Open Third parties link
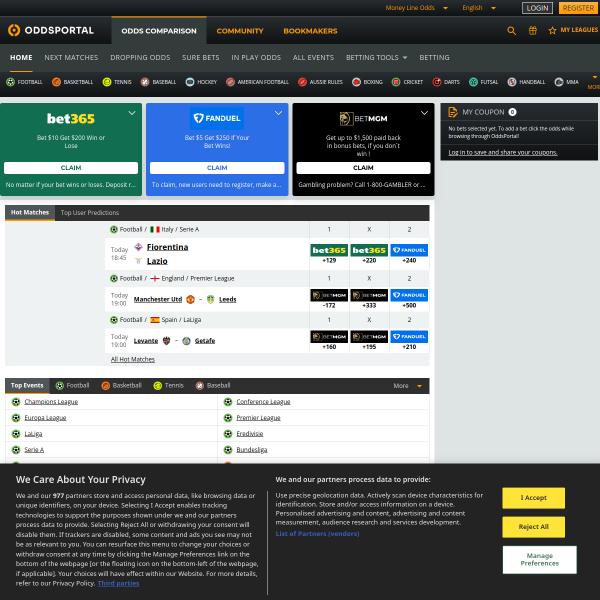 point(118,584)
